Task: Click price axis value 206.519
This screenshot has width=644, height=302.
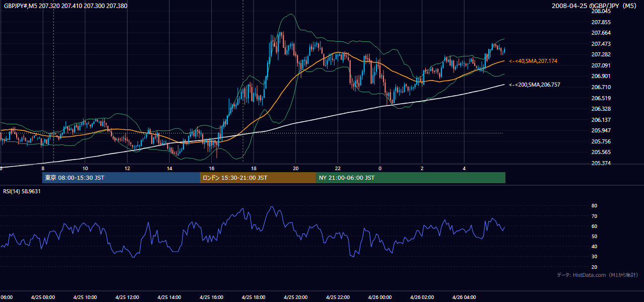Action: tap(601, 98)
